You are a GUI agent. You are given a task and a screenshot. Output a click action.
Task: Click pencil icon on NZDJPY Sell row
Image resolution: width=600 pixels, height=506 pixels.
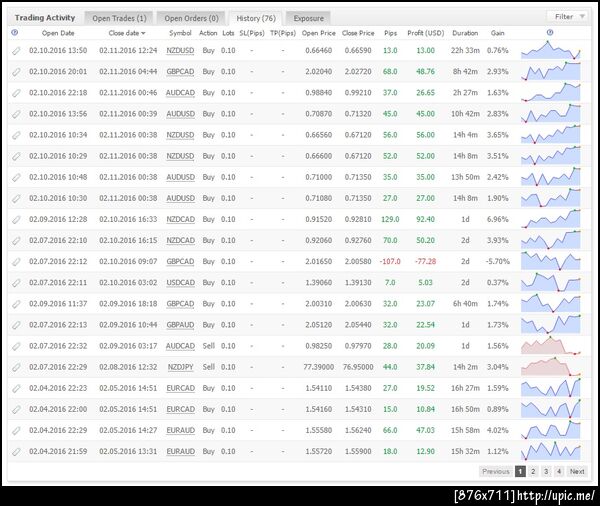pos(16,367)
